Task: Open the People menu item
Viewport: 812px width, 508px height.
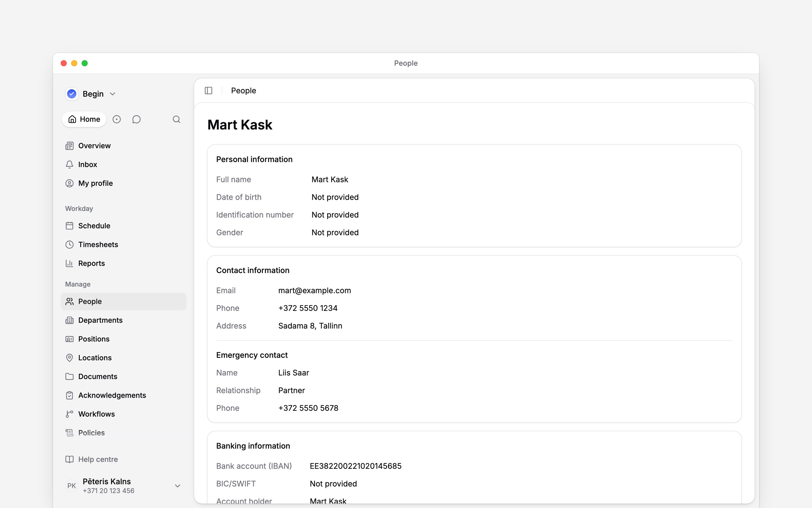Action: (124, 301)
